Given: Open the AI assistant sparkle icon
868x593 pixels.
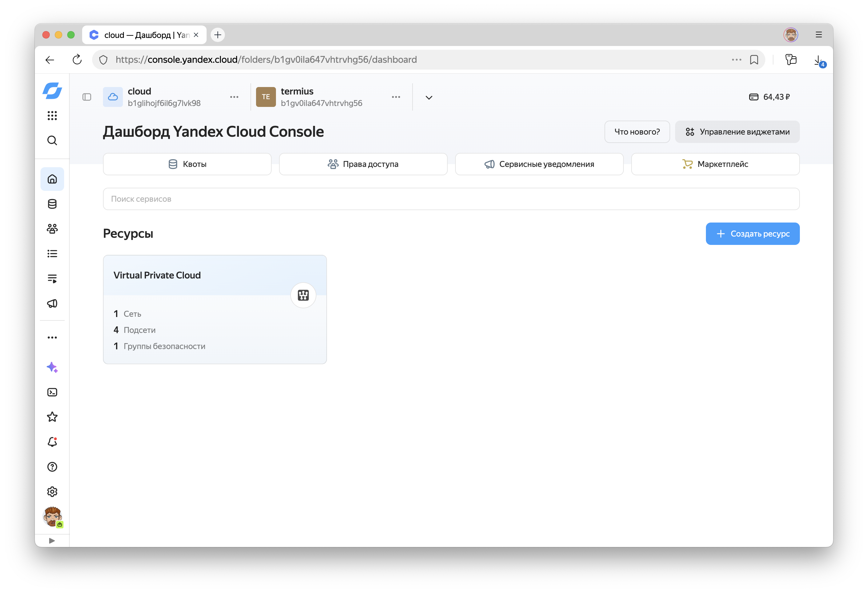Looking at the screenshot, I should pos(52,367).
